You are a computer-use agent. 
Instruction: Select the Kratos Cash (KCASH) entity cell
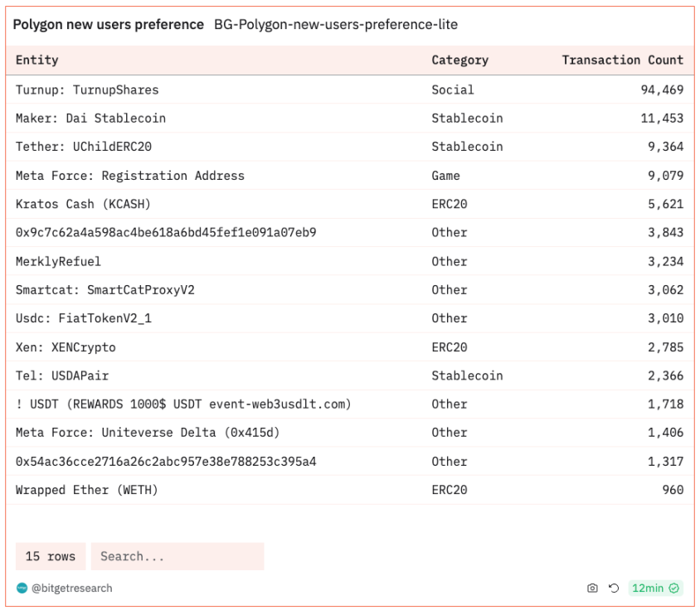click(x=83, y=204)
